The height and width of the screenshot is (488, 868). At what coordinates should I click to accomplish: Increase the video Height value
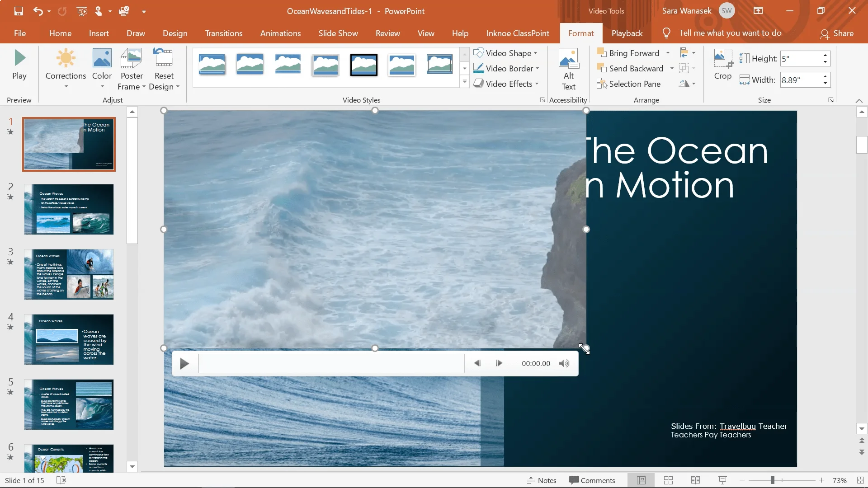825,55
